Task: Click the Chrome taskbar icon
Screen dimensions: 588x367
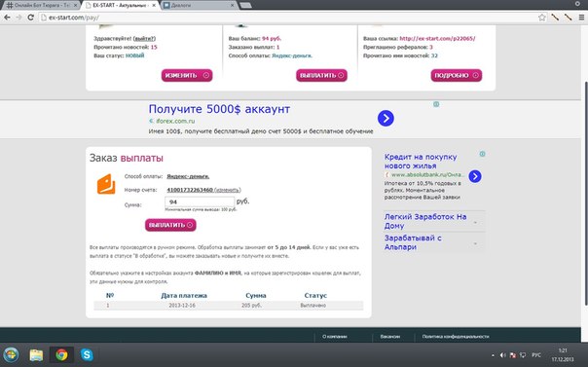Action: point(61,354)
